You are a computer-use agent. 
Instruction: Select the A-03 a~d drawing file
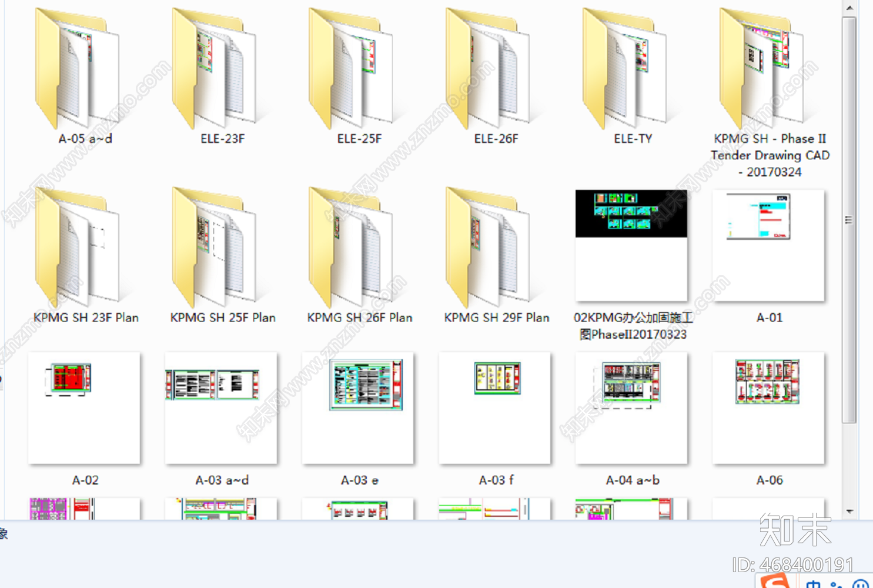coord(221,408)
